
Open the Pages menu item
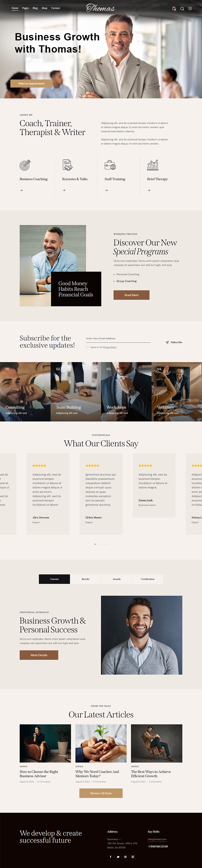click(25, 8)
